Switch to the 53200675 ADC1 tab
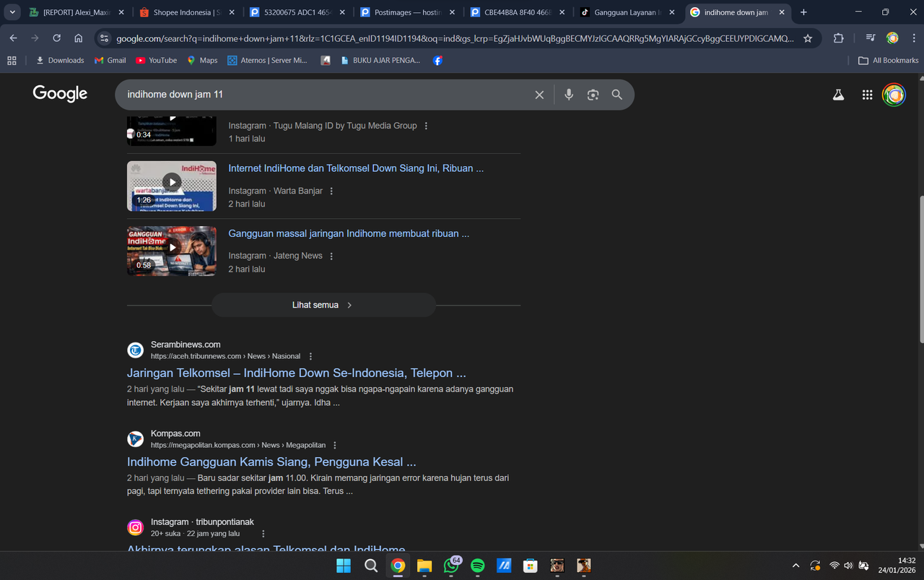924x580 pixels. point(298,12)
